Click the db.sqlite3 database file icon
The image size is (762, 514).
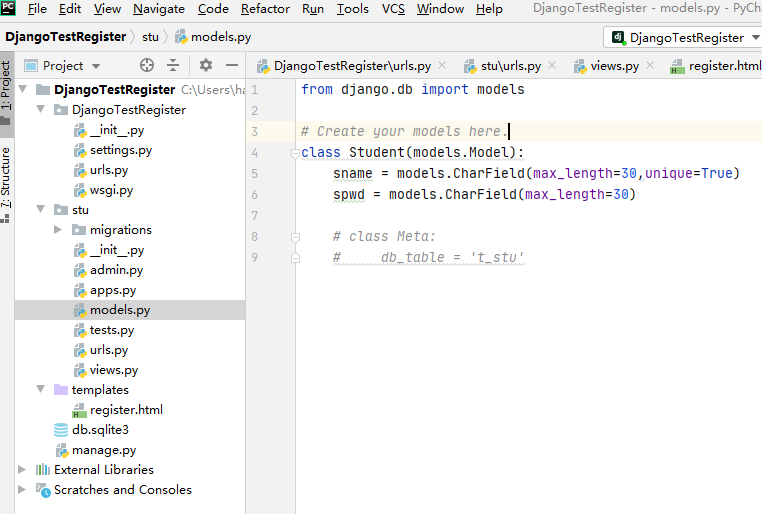tap(62, 430)
